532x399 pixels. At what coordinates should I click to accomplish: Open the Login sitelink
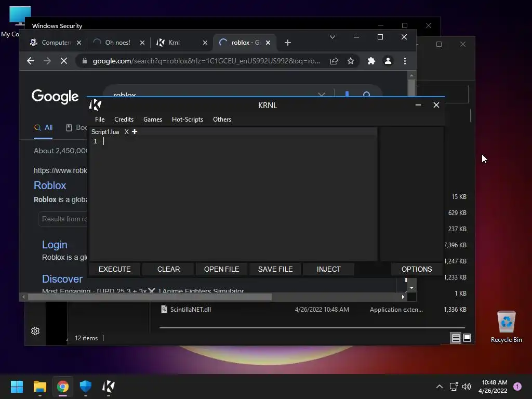click(55, 245)
